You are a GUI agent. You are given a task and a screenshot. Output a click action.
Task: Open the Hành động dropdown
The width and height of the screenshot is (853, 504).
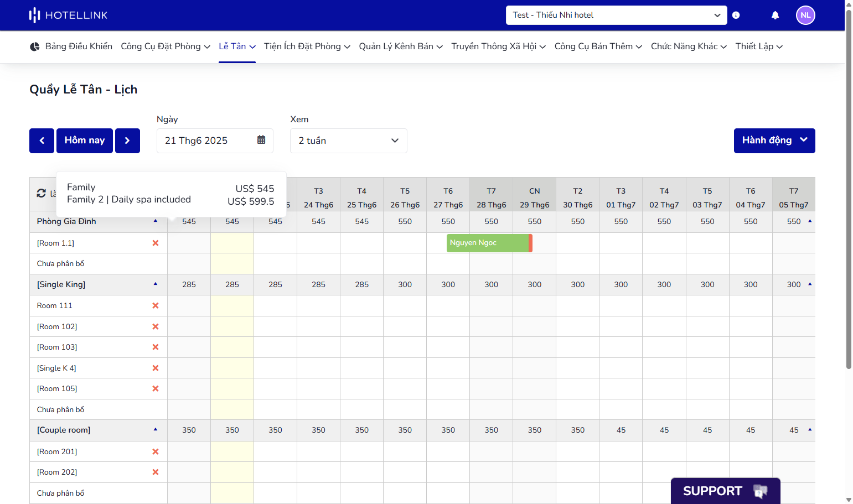pos(774,141)
